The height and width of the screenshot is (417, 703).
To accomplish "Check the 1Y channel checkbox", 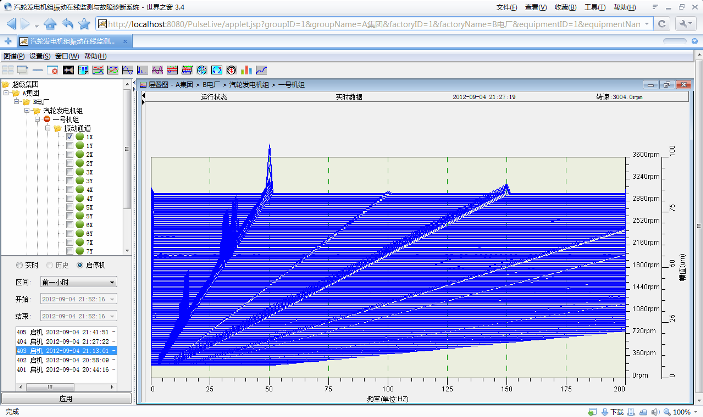I will [x=69, y=146].
